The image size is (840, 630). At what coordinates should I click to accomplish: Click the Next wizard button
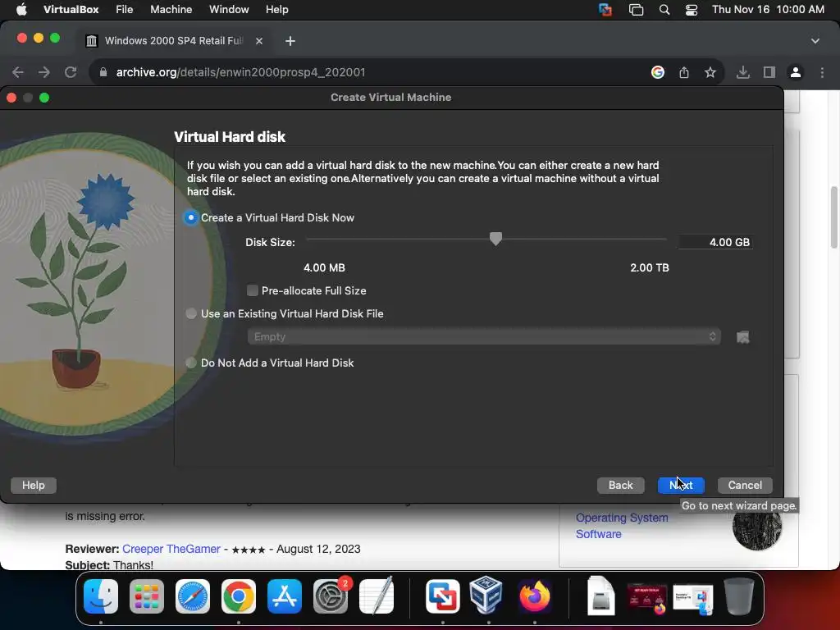coord(681,486)
